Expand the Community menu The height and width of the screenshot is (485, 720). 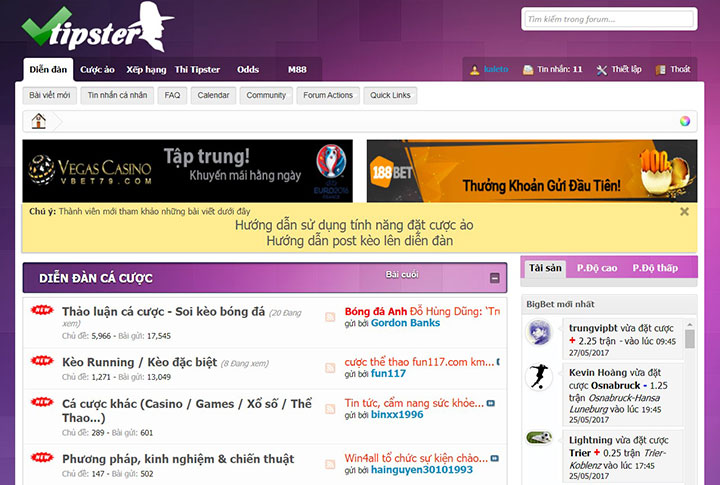pyautogui.click(x=266, y=96)
